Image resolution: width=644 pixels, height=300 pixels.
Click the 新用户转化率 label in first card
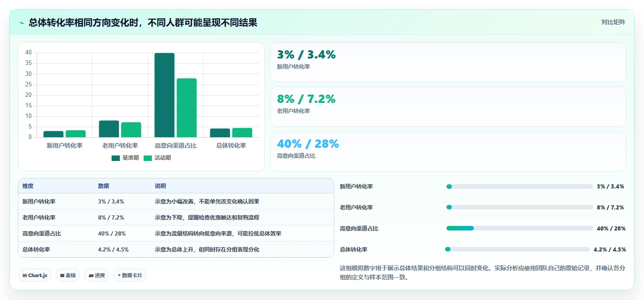(x=293, y=67)
